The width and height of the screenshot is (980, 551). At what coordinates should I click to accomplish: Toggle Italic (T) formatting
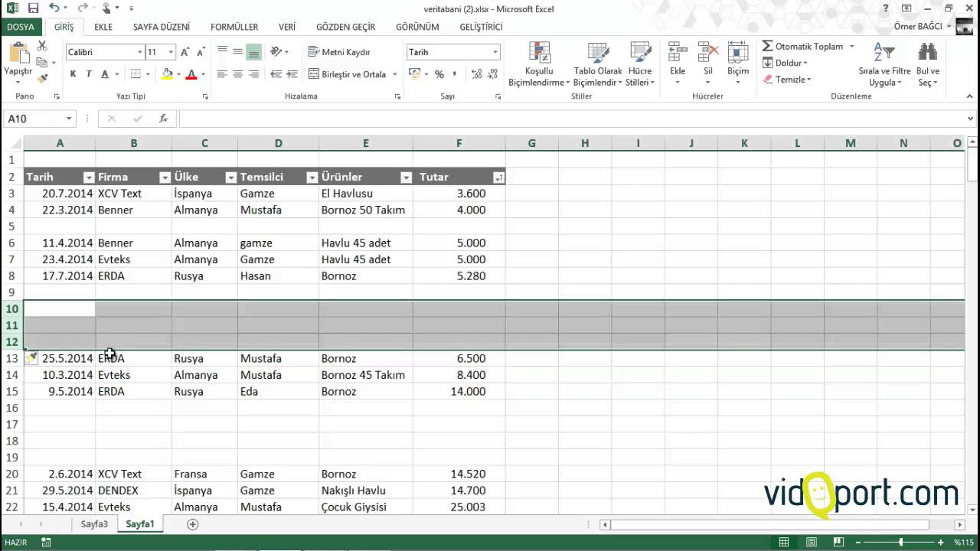coord(89,74)
